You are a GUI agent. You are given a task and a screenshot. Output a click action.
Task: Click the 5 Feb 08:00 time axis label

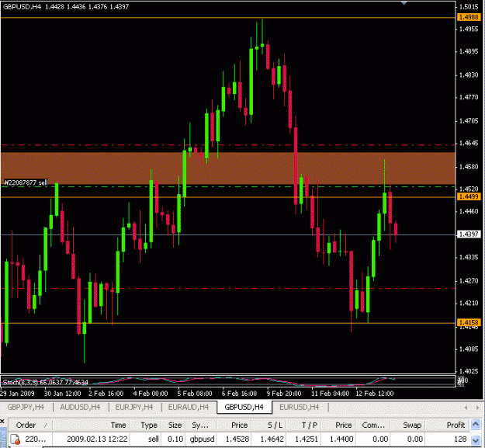195,394
